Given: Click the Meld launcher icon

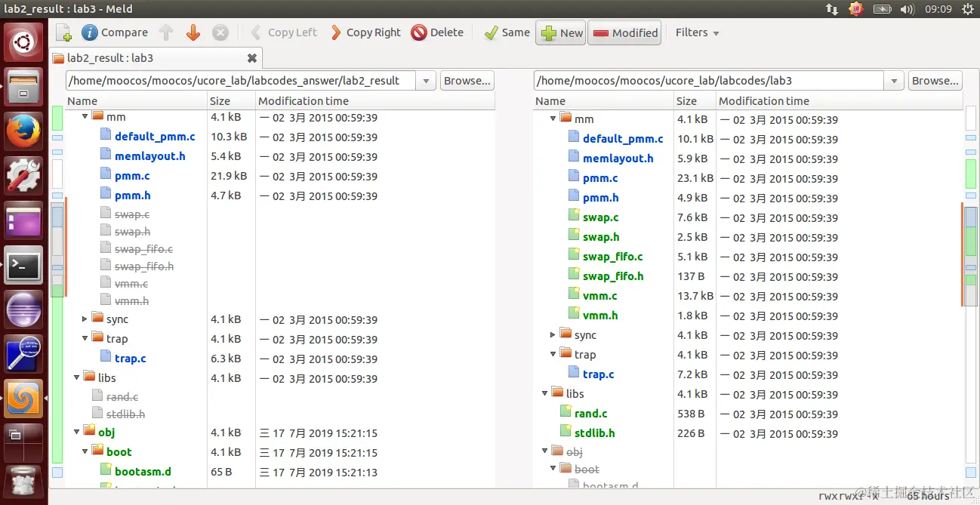Looking at the screenshot, I should 24,398.
